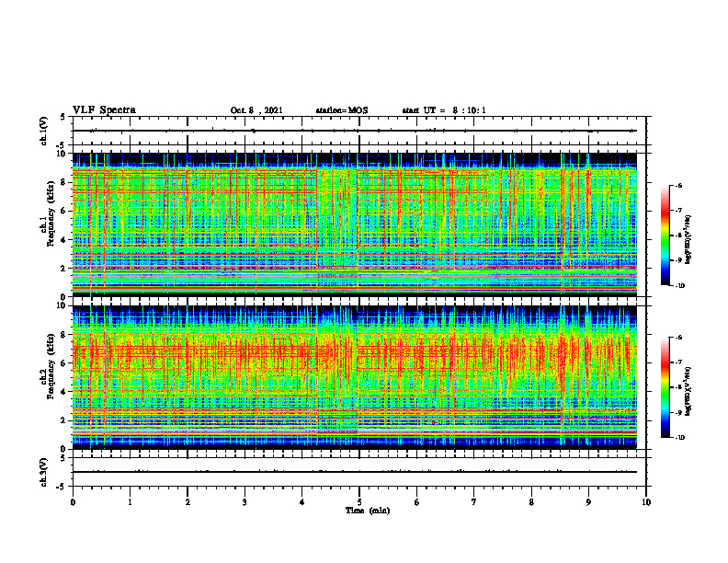This screenshot has height=563, width=728.
Task: Click the "7" tick on the time axis
Action: tap(474, 502)
